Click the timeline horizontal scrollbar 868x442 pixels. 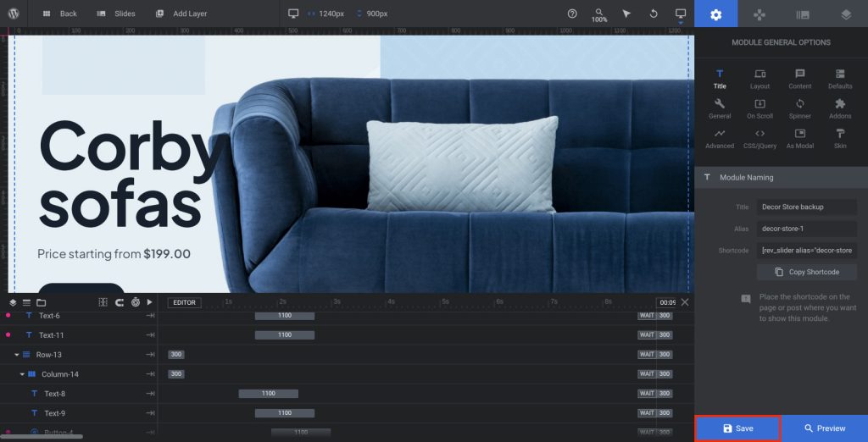coord(42,436)
